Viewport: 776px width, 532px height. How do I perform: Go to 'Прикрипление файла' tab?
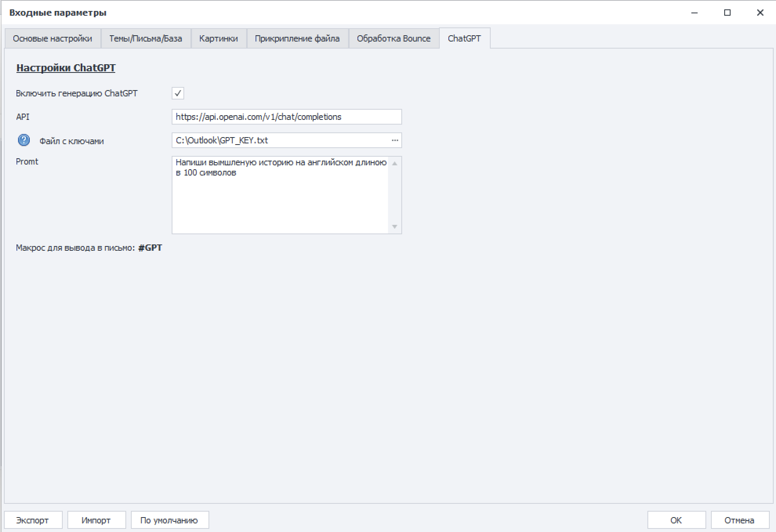click(x=297, y=38)
